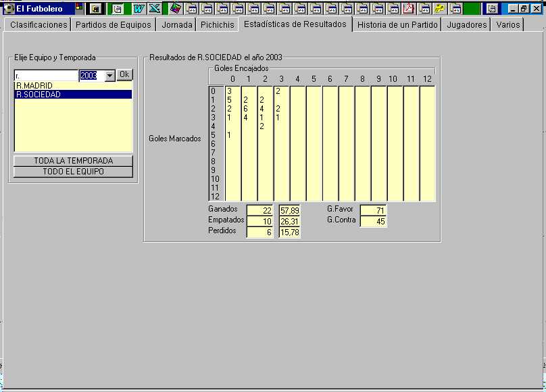Switch to the Clasificaciones tab
The width and height of the screenshot is (546, 392).
click(39, 25)
